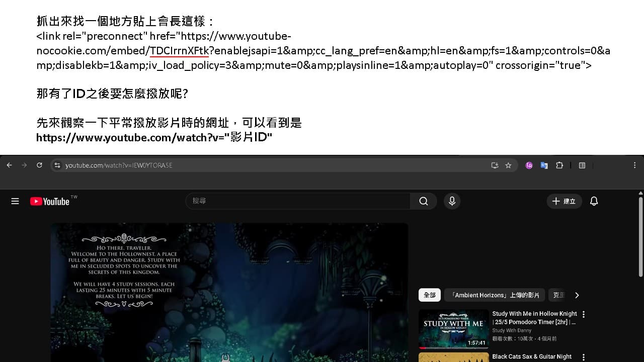Select the 全部 filter chip

[x=430, y=295]
